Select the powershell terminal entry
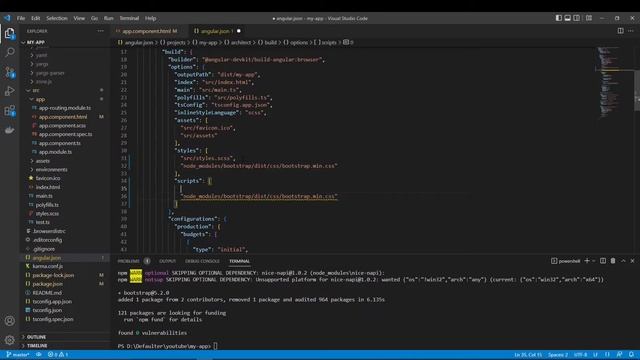The image size is (640, 360). [x=565, y=261]
